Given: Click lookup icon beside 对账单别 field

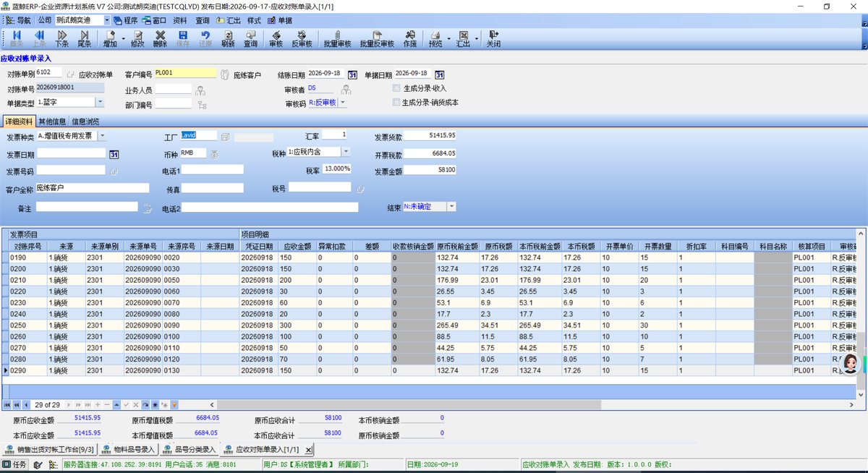Looking at the screenshot, I should [x=70, y=74].
